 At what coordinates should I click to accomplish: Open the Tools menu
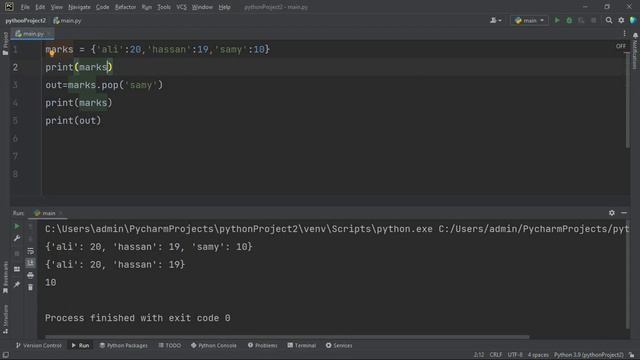164,7
